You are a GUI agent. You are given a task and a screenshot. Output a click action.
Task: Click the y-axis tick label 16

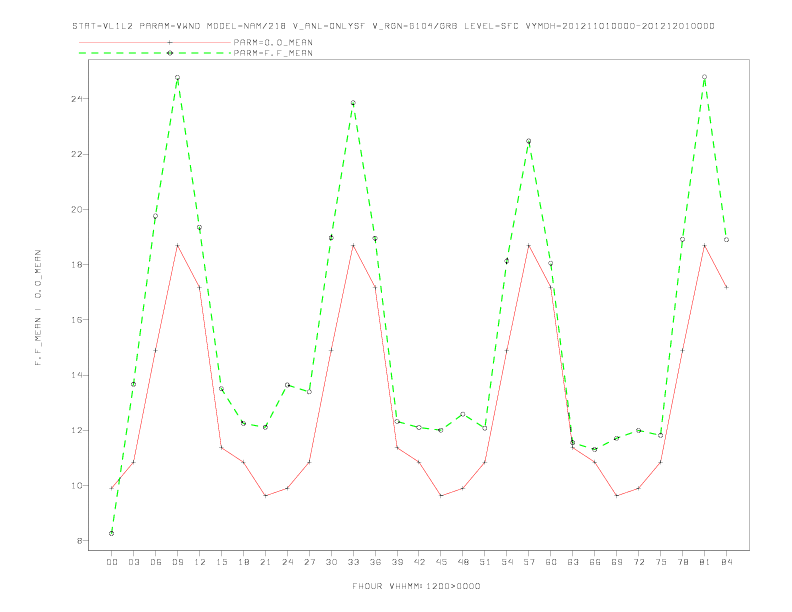[77, 320]
